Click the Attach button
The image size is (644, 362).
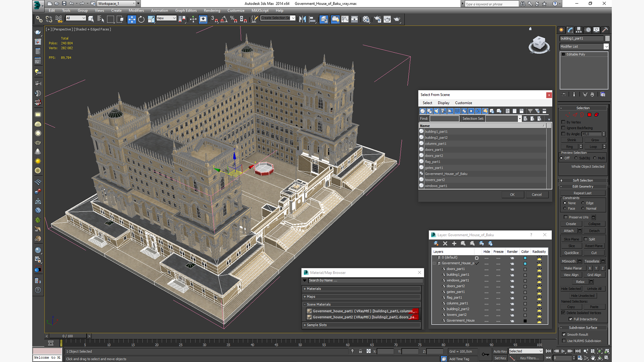coord(569,231)
